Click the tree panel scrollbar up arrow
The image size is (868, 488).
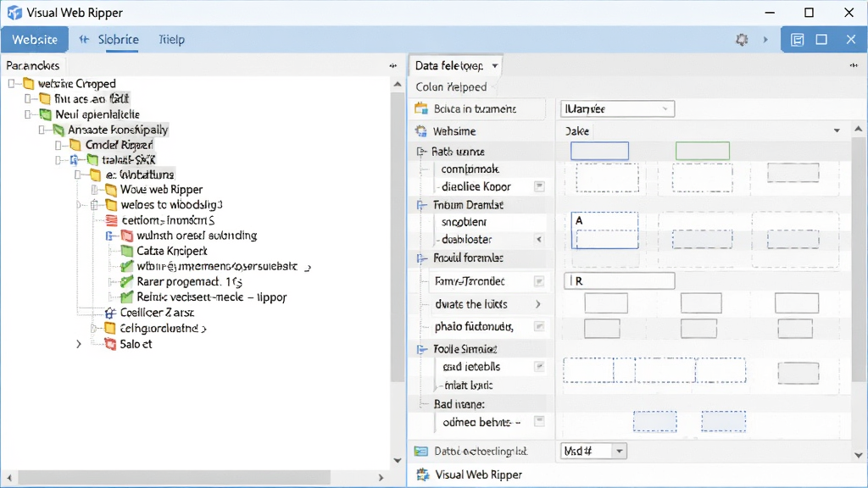(398, 85)
